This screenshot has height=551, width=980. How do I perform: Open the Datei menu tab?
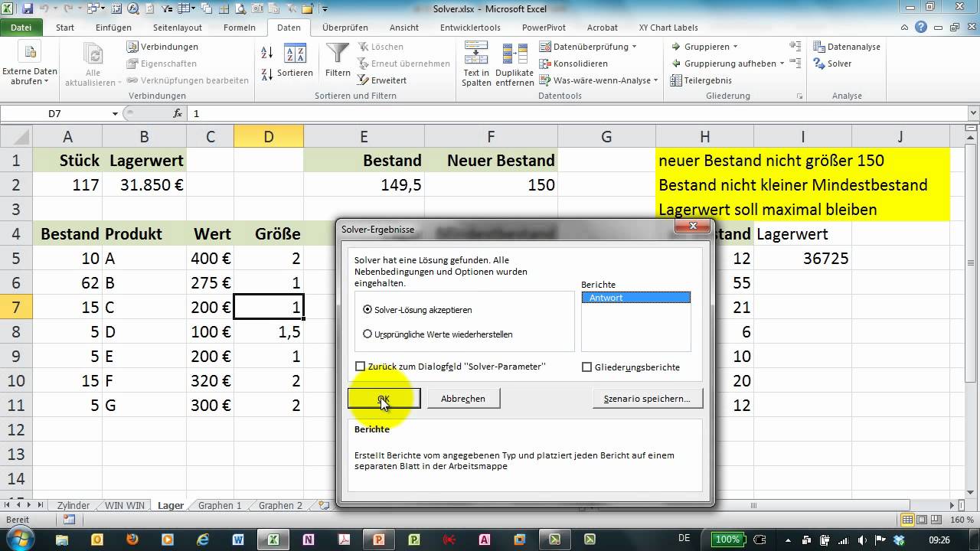(21, 28)
